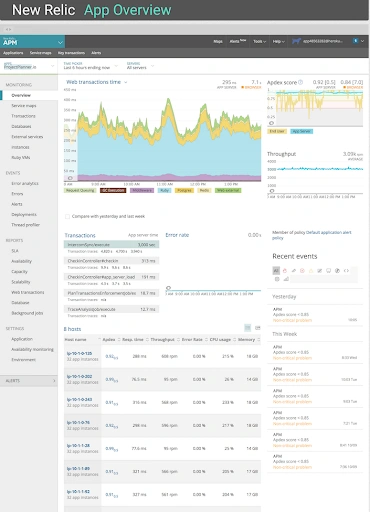Screen dimensions: 370x512
Task: Click Maps in the top menu
Action: click(x=218, y=41)
